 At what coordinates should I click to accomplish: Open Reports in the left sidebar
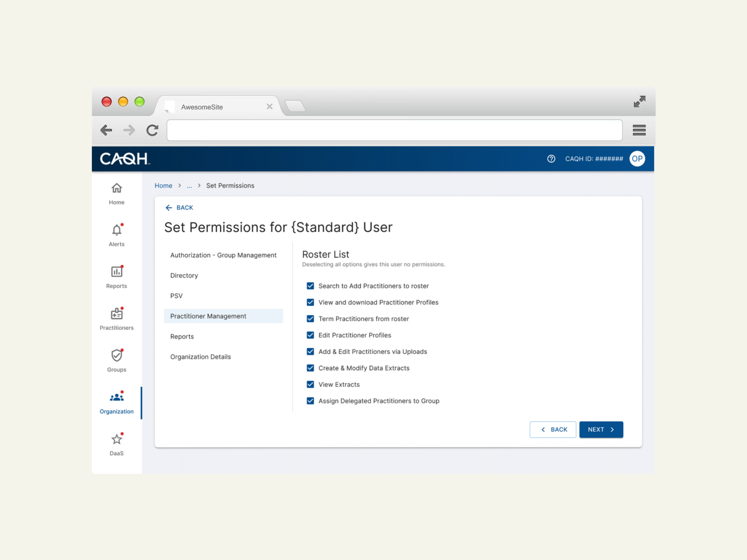[x=116, y=277]
